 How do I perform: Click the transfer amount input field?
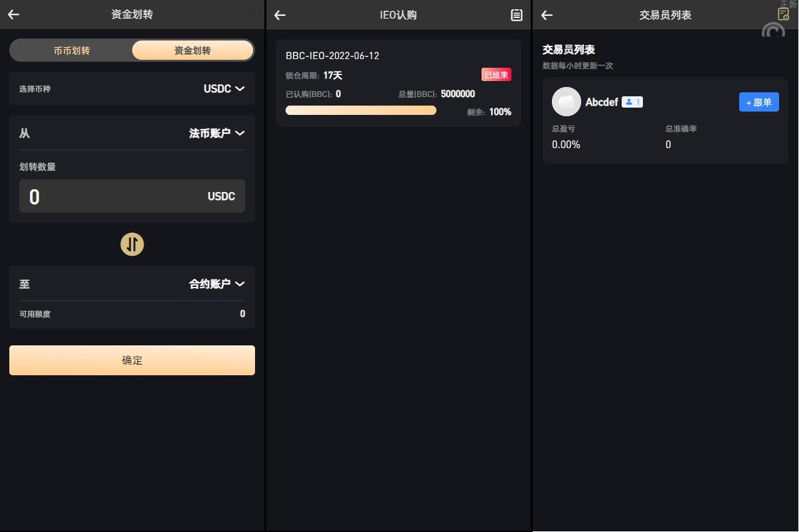pos(113,197)
